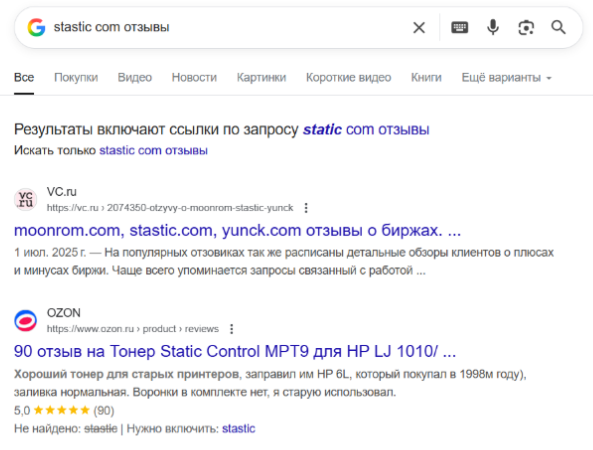
Task: Open more options for VC.ru result
Action: (306, 208)
